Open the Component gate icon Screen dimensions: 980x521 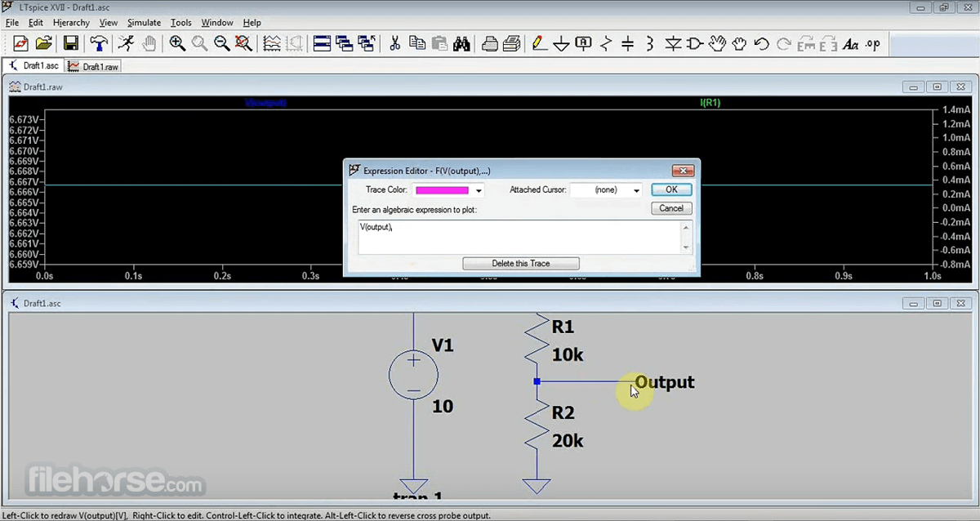coord(695,43)
